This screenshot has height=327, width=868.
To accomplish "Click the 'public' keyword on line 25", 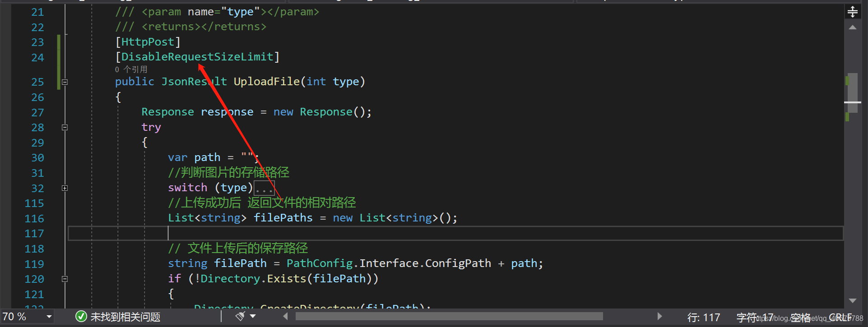I will point(135,82).
